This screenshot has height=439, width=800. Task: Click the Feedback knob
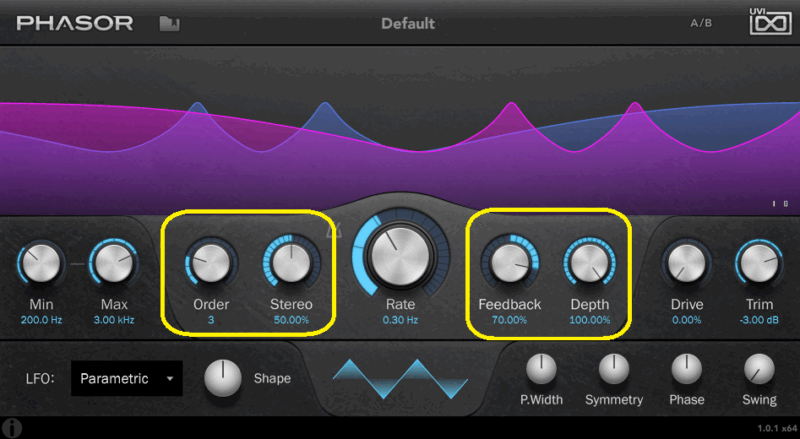(x=510, y=262)
